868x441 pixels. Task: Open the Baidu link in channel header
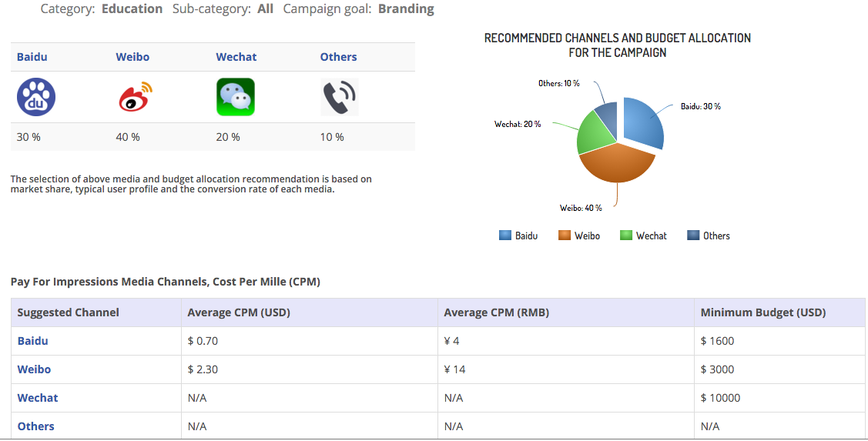32,57
